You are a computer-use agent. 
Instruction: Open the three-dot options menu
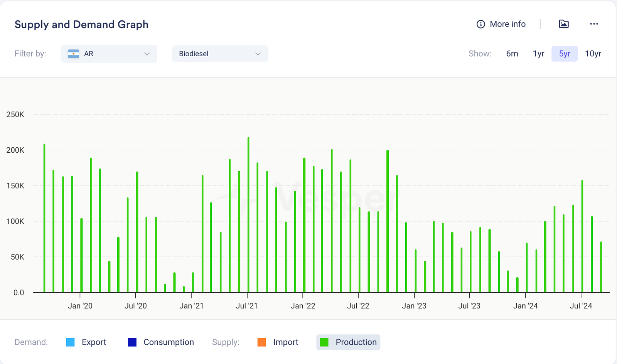pos(594,24)
